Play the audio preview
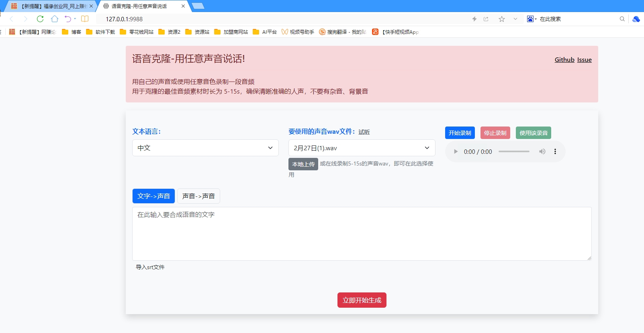The image size is (644, 333). (x=456, y=151)
